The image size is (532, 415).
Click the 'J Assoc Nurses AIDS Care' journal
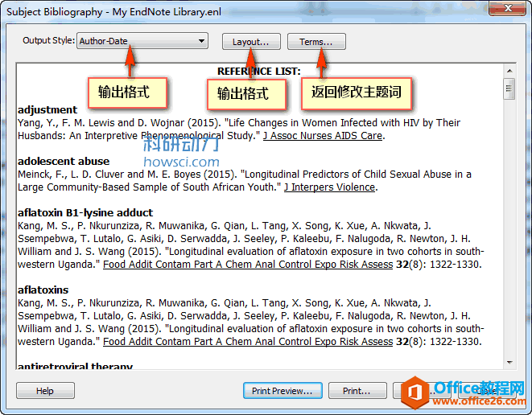323,136
